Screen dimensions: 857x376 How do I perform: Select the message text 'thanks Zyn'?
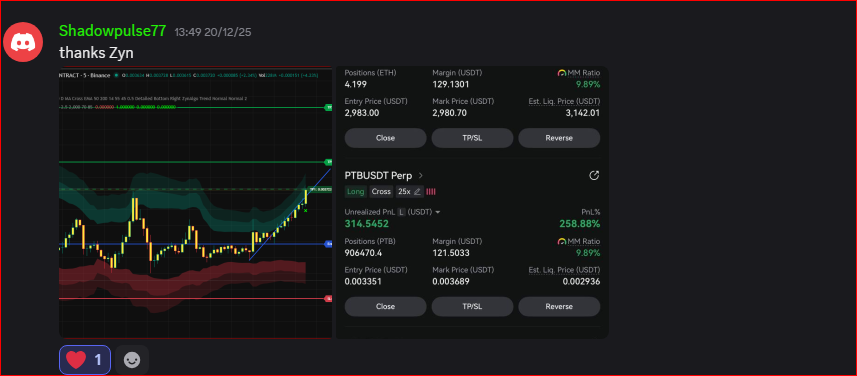96,53
